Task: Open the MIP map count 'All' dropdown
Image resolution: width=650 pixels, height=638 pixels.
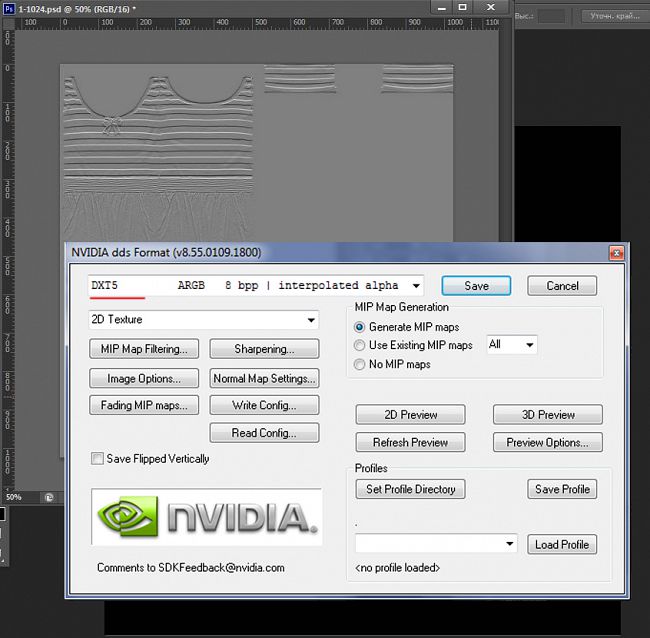Action: (528, 345)
